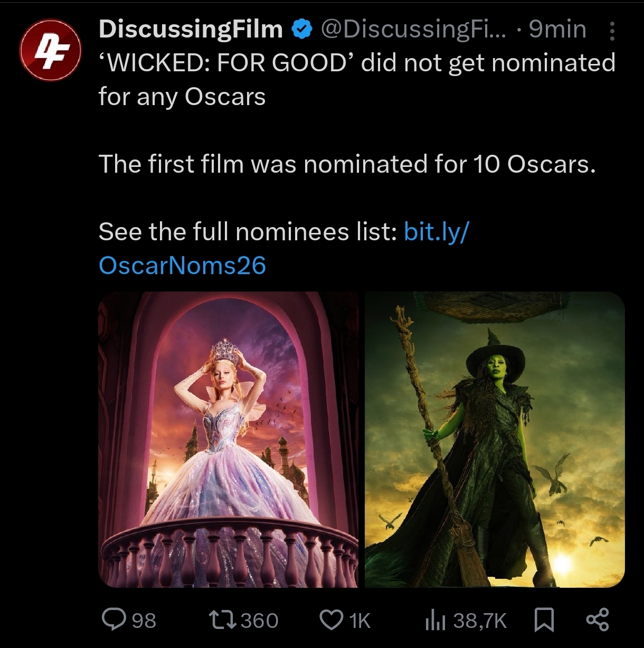Share the post via share icon

[x=598, y=619]
